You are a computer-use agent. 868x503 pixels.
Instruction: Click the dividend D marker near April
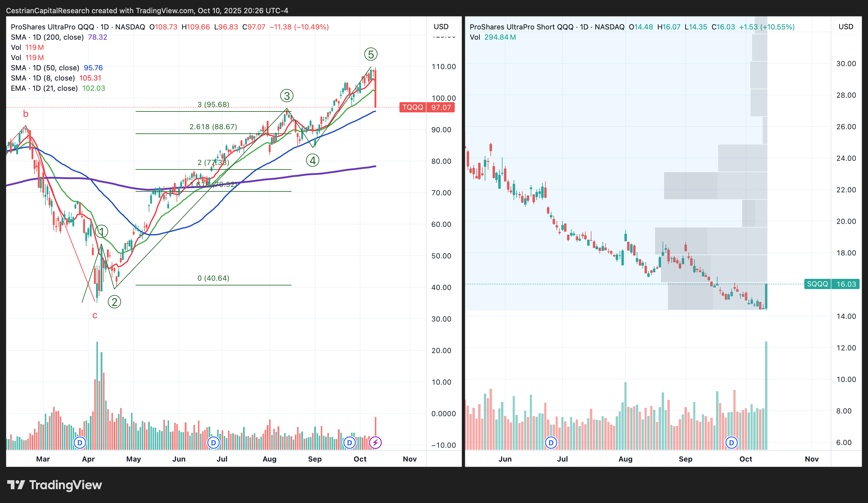pos(80,442)
